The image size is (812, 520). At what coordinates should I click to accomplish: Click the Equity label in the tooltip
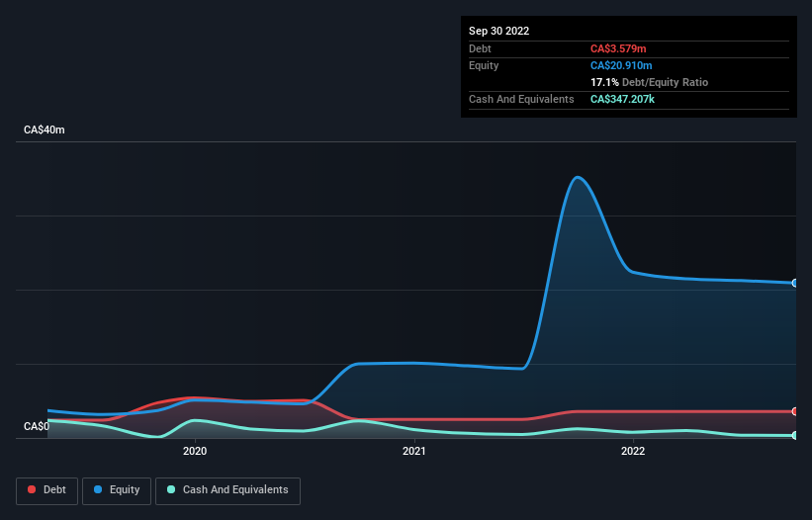pyautogui.click(x=484, y=65)
